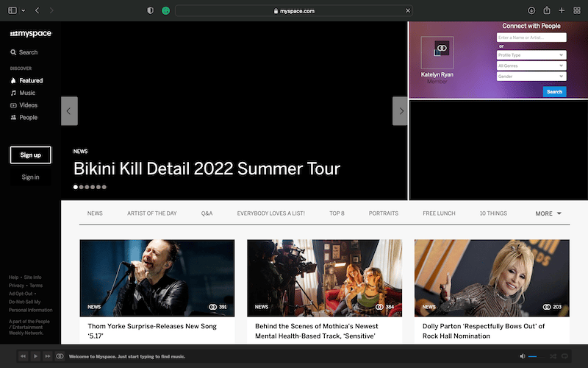Click the player play button
588x368 pixels.
[35, 356]
